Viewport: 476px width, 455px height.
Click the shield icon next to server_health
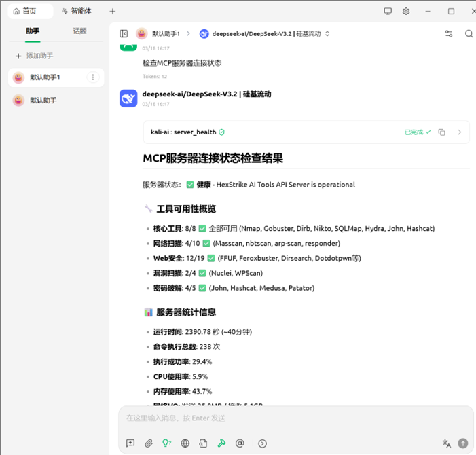pos(221,132)
